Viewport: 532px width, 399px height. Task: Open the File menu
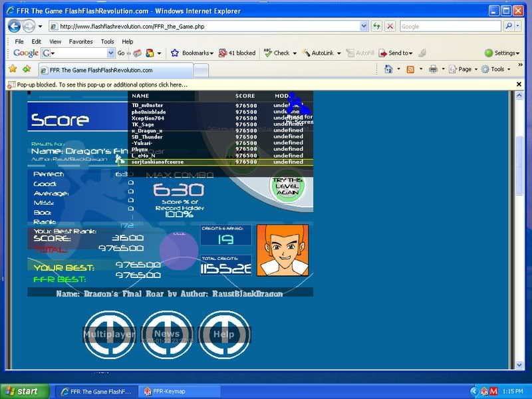coord(19,41)
